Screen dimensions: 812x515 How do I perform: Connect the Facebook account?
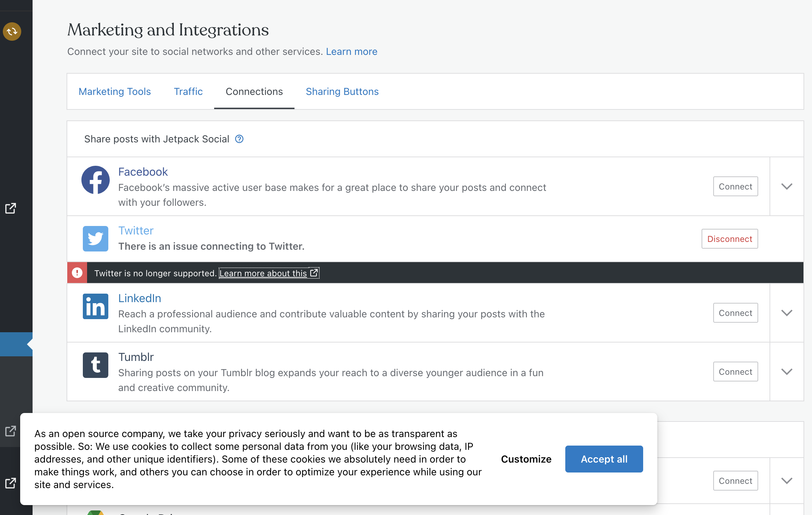point(736,186)
